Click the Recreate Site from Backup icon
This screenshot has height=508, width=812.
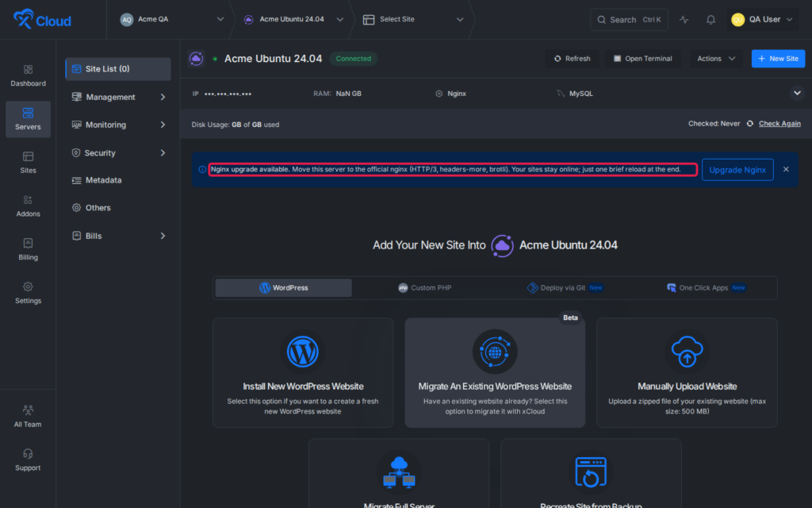tap(591, 472)
